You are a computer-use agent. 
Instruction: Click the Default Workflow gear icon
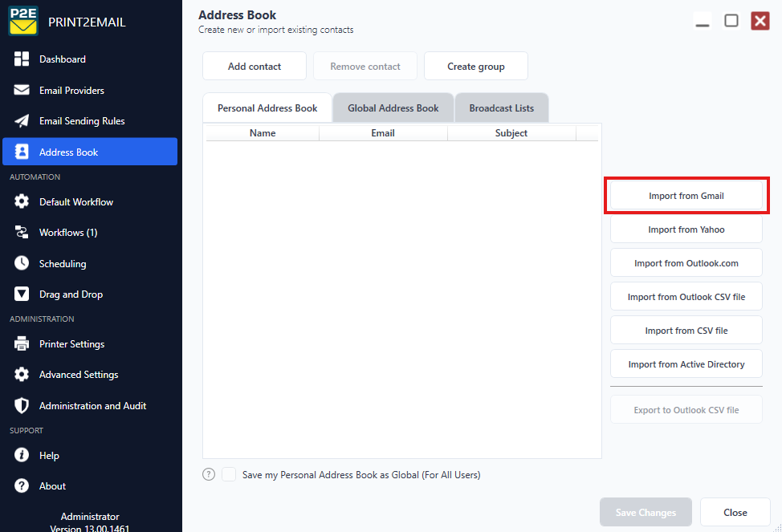pos(22,201)
